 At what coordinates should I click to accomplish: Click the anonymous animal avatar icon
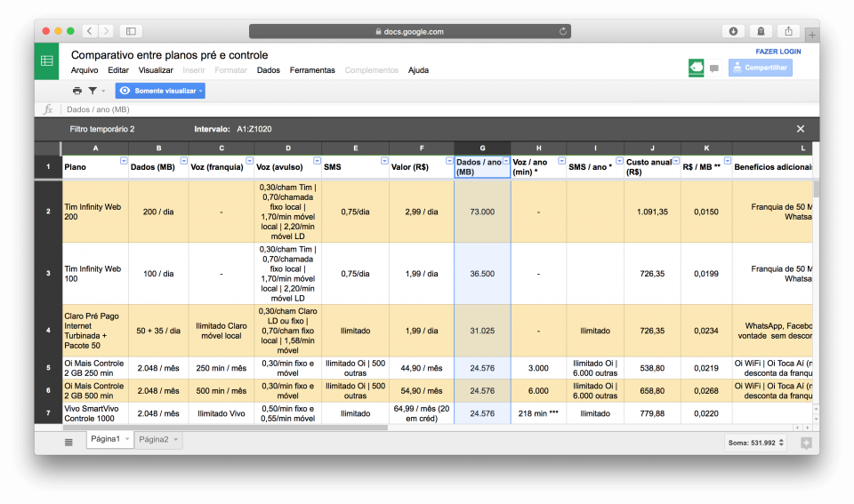pyautogui.click(x=696, y=68)
